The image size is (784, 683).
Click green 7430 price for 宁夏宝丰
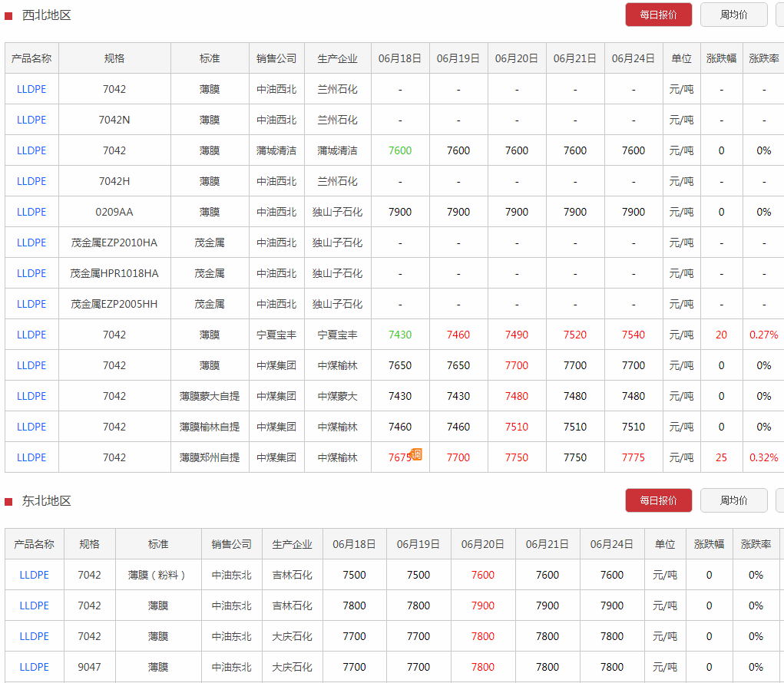click(x=400, y=335)
